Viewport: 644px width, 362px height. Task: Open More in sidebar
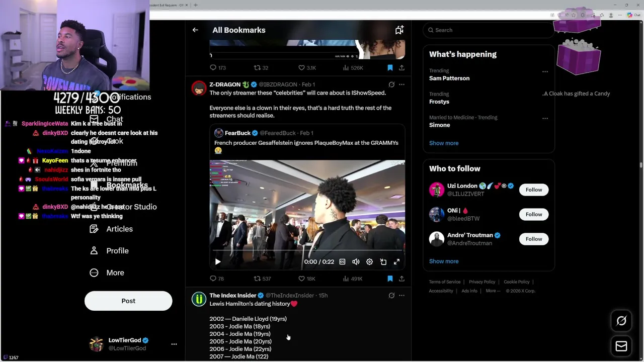pos(107,273)
